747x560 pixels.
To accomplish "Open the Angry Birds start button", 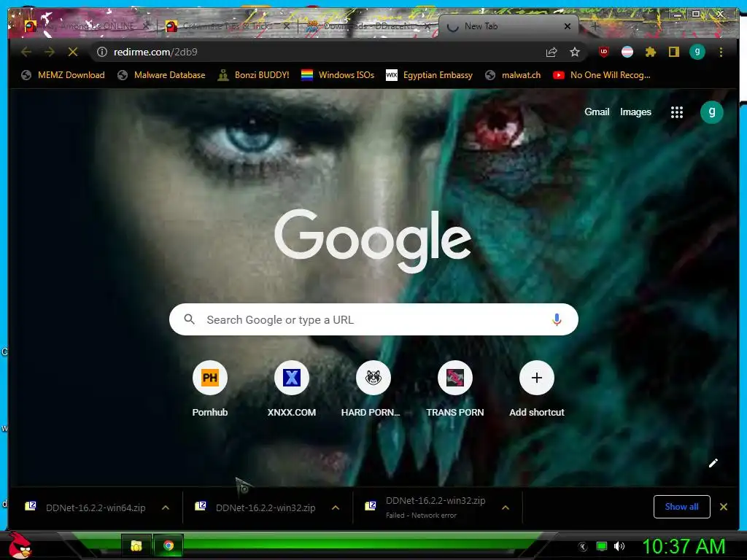I will tap(20, 545).
